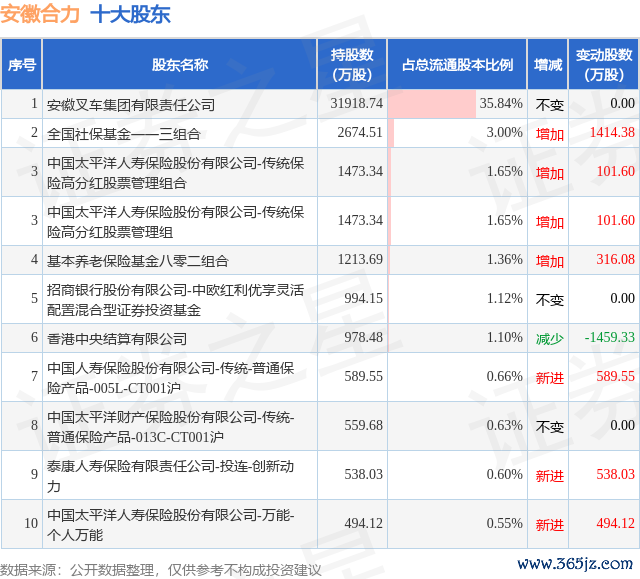The height and width of the screenshot is (579, 640).
Task: Select shareholder name ending 股票管理组 without 合
Action: pos(176,221)
